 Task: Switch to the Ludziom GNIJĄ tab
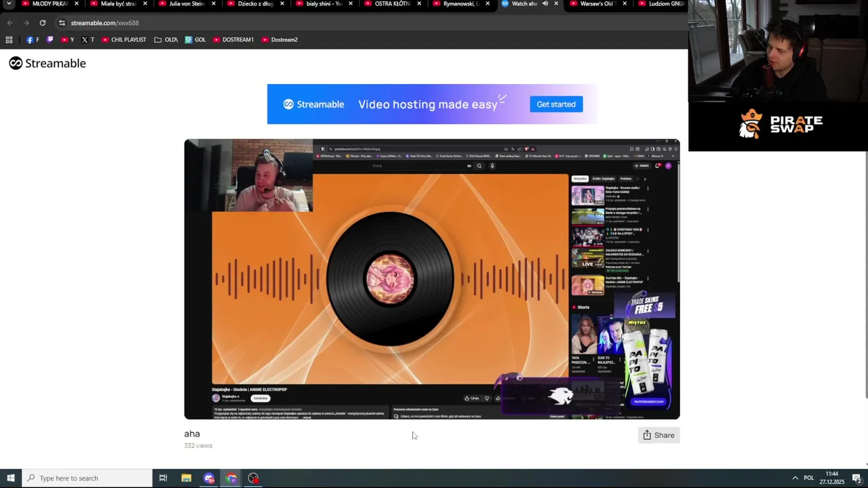tap(661, 3)
